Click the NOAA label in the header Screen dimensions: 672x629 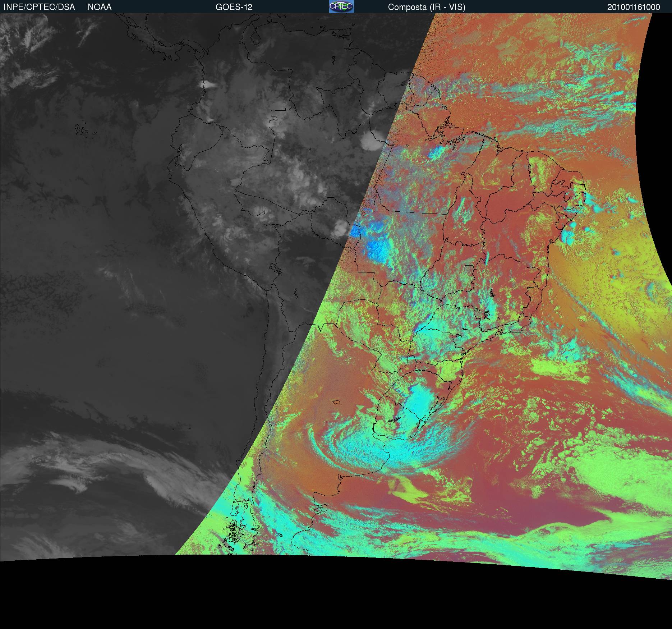click(100, 7)
